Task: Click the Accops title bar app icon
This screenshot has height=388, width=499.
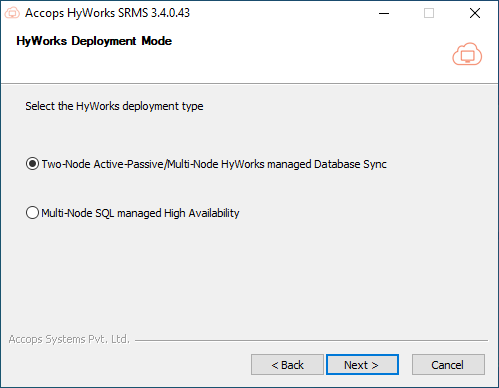Action: [x=12, y=13]
